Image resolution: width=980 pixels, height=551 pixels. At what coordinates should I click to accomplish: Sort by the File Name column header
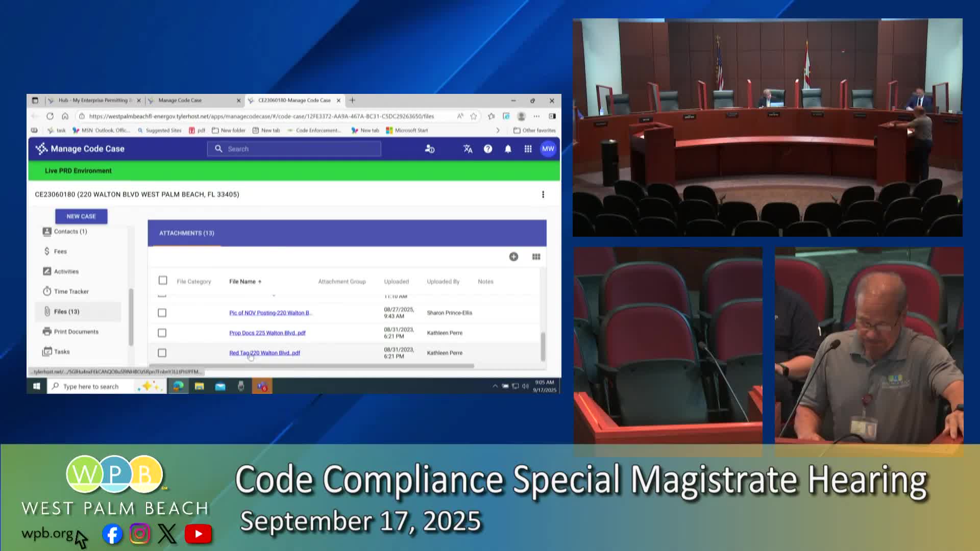242,282
